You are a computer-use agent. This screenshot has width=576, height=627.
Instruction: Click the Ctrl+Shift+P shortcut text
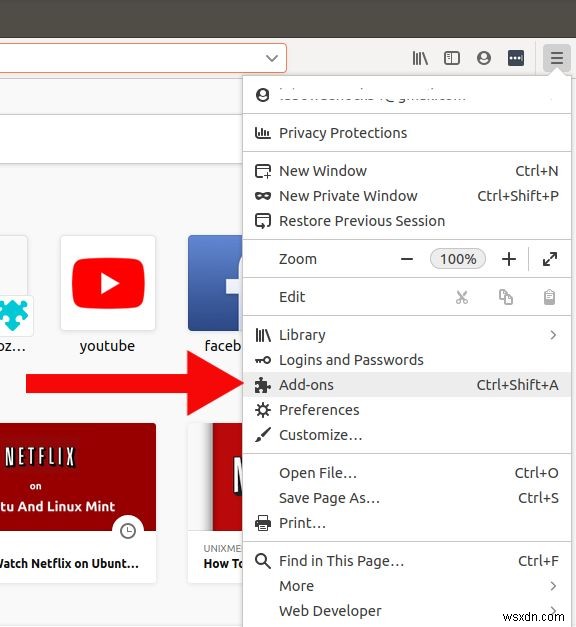pos(518,196)
